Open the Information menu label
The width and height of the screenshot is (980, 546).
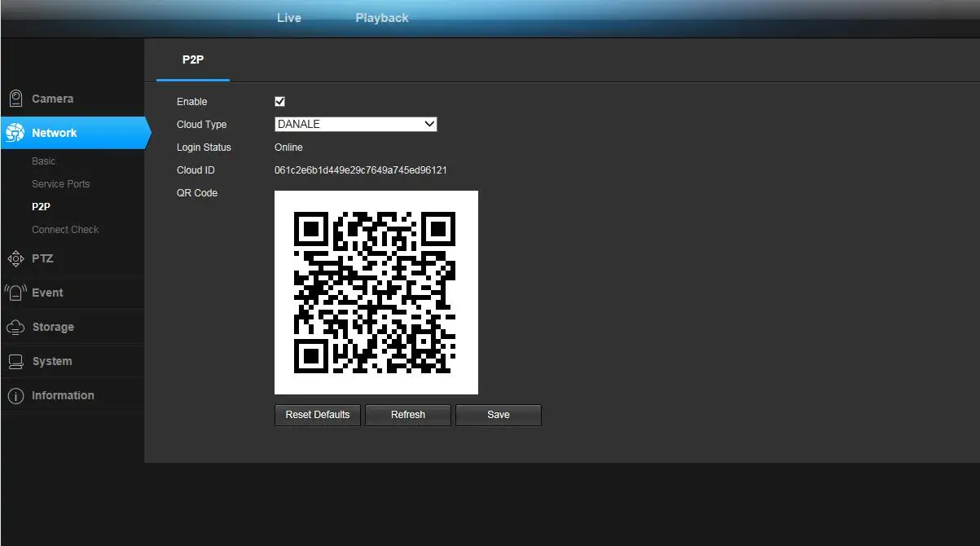(x=63, y=395)
